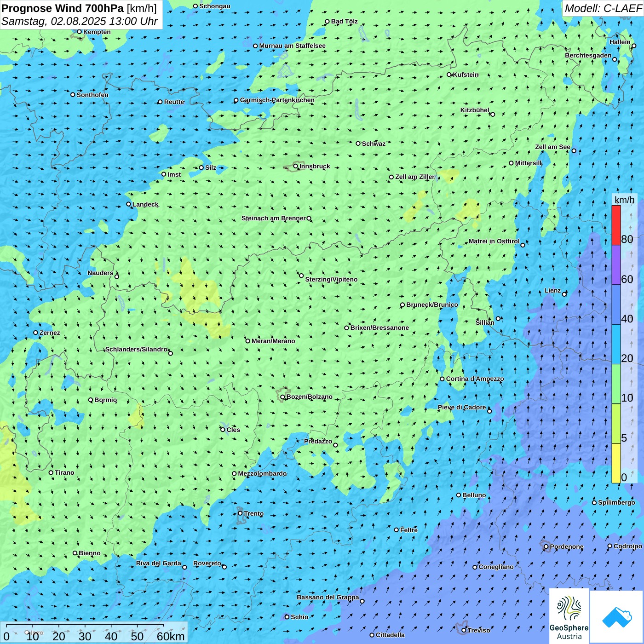Click the Lienz location dot
Viewport: 644px width, 644px height.
pos(564,294)
